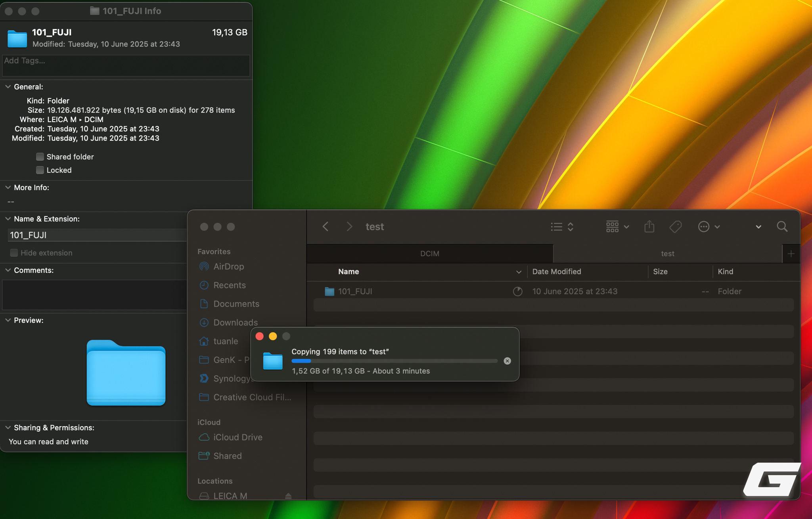The width and height of the screenshot is (812, 519).
Task: Click the copy progress bar
Action: point(394,361)
